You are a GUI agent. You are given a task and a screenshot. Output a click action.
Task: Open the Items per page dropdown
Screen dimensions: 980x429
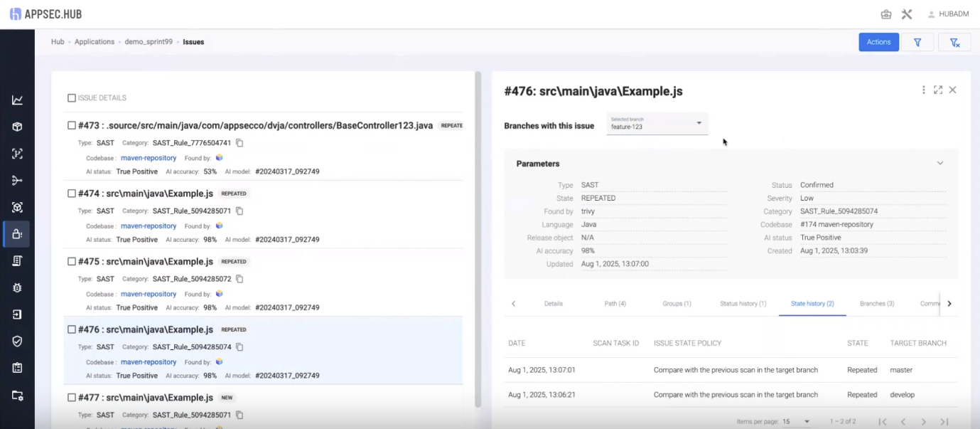tap(796, 422)
